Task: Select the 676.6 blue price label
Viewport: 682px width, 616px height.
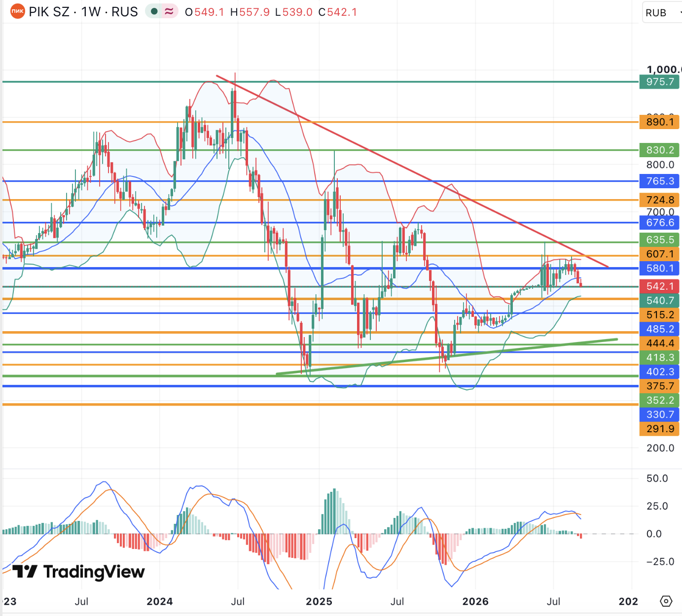Action: [659, 222]
